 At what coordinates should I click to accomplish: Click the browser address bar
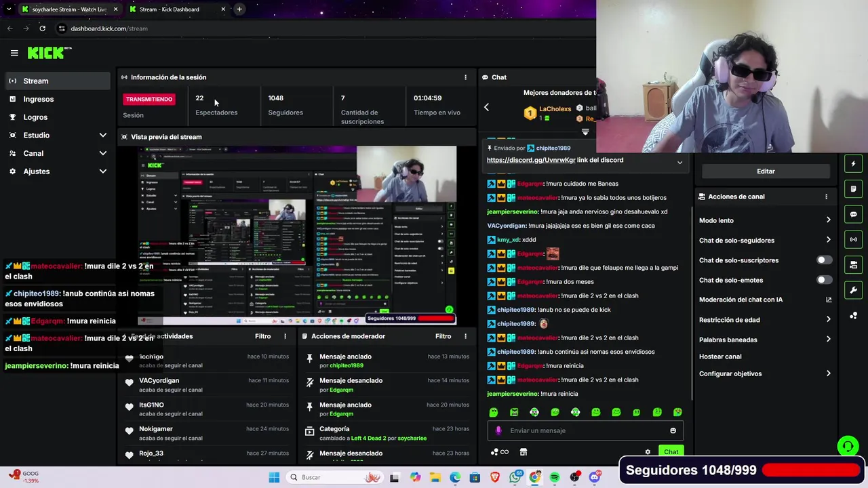(x=325, y=28)
